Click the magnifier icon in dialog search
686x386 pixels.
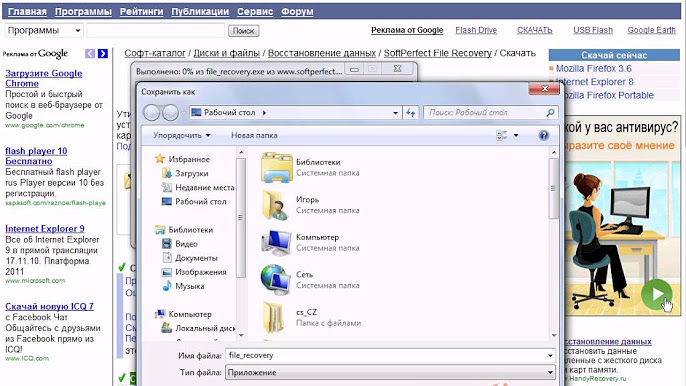click(550, 112)
